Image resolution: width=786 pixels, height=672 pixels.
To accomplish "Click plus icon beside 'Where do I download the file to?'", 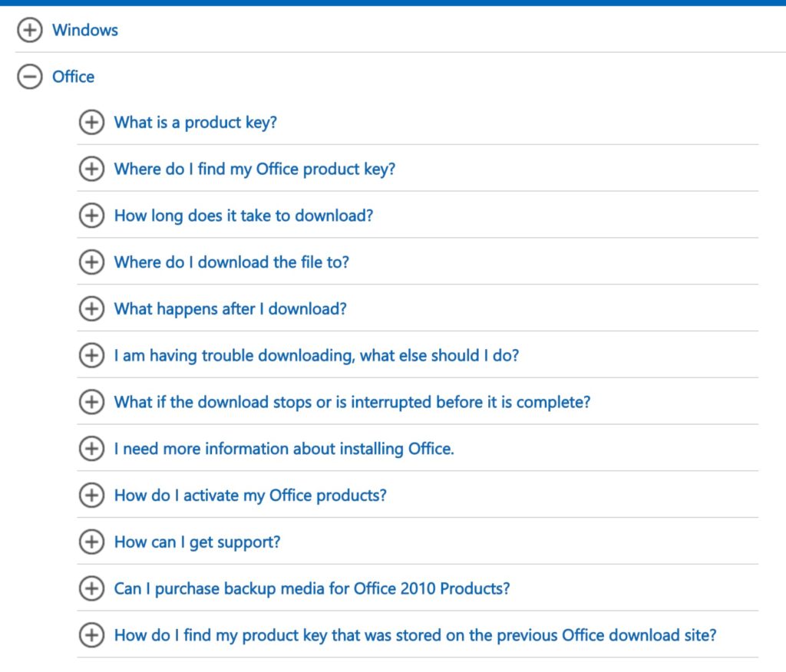I will pos(91,262).
